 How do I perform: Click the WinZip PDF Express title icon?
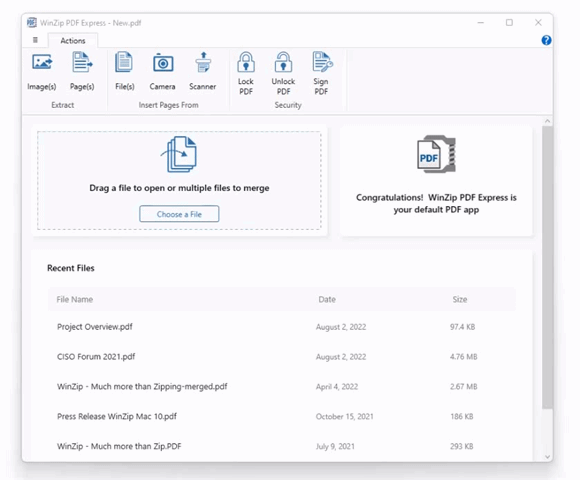tap(32, 23)
